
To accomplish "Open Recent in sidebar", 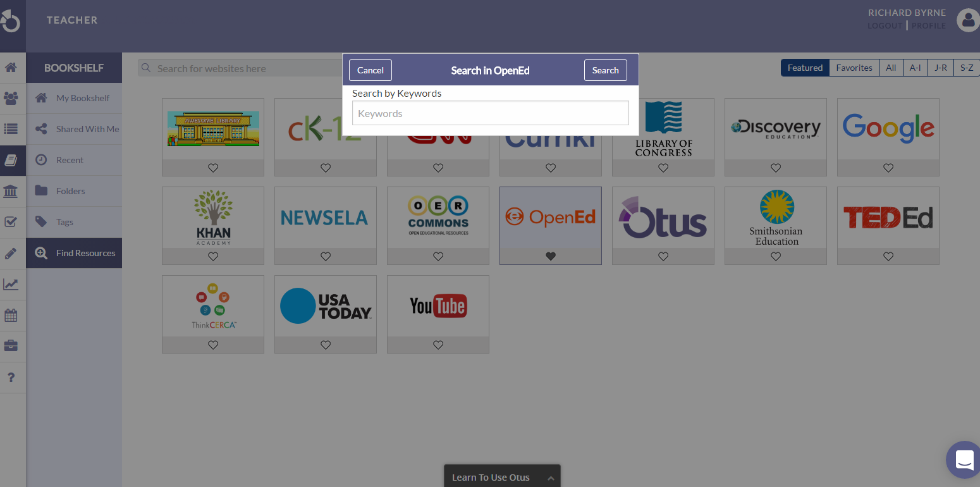I will (x=74, y=160).
